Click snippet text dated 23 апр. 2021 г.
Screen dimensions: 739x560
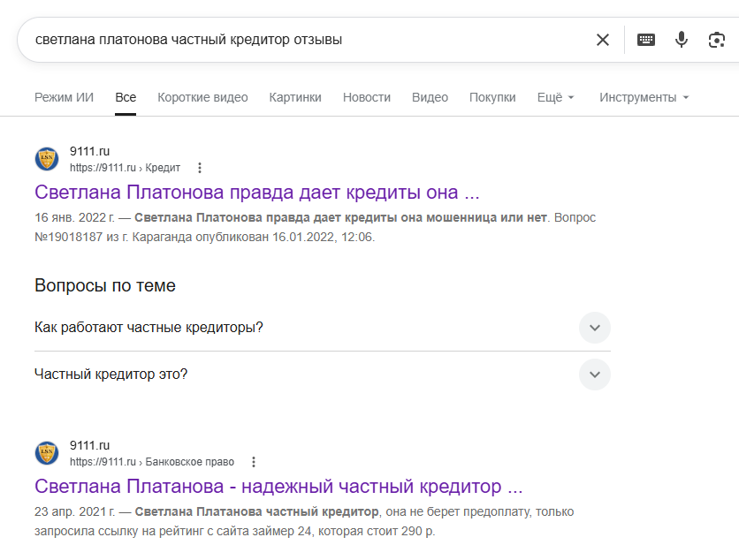tap(304, 521)
